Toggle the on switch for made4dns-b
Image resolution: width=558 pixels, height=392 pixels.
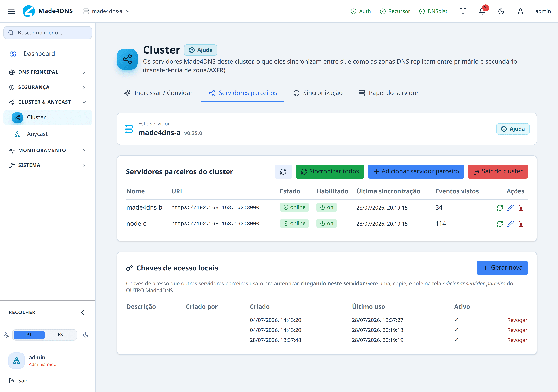tap(327, 207)
